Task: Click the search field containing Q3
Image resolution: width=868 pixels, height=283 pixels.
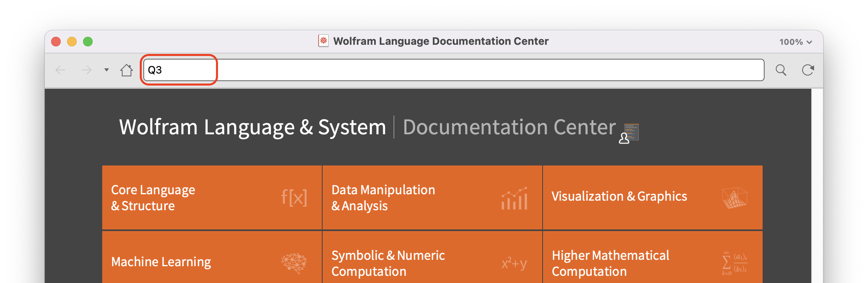Action: tap(454, 70)
